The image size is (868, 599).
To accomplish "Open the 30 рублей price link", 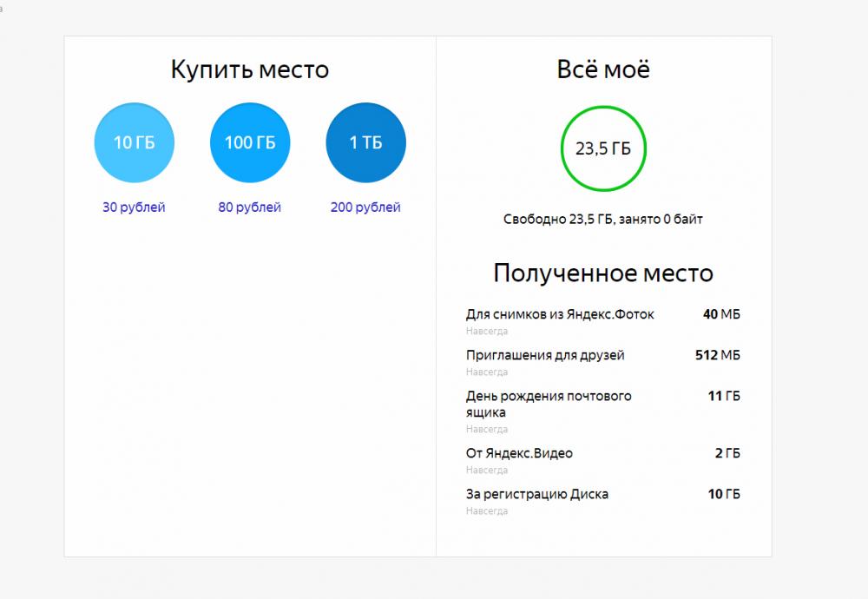I will [134, 207].
